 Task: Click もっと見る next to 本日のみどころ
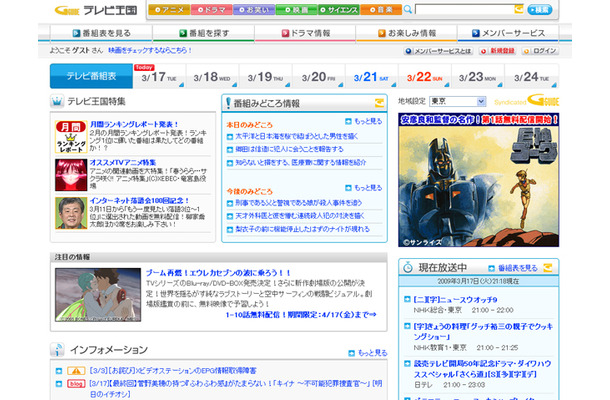coord(364,121)
